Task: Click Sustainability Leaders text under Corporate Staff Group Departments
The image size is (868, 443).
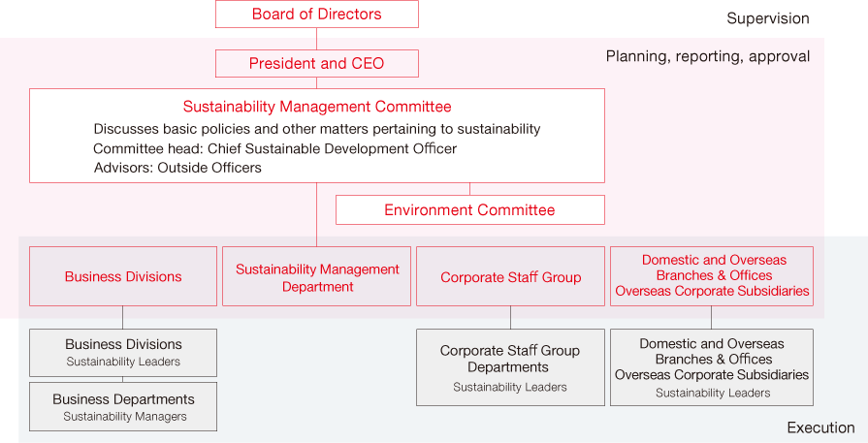Action: tap(510, 387)
